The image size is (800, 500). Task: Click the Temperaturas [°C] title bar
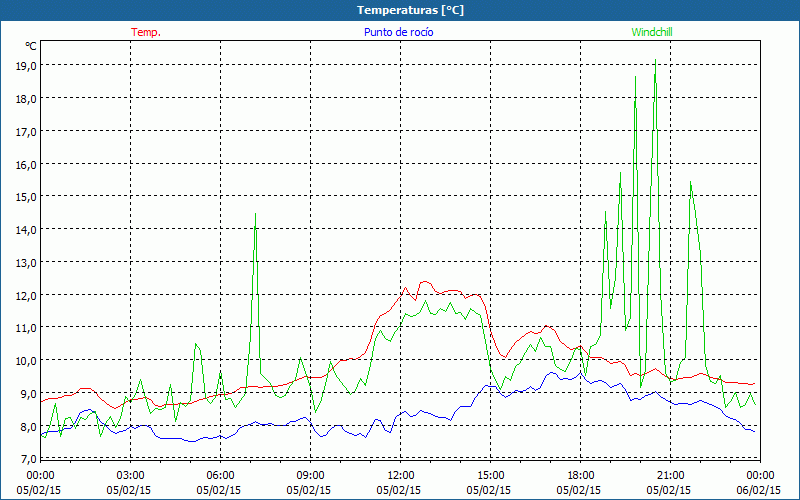pyautogui.click(x=400, y=10)
